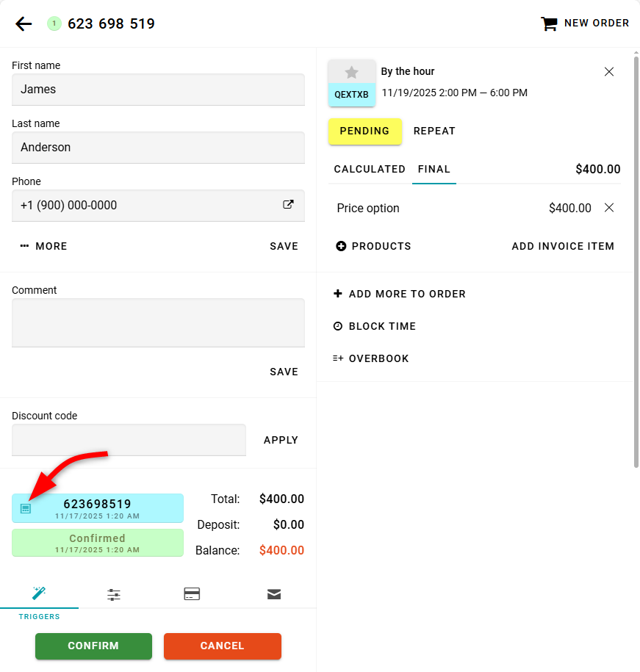The image size is (640, 672).
Task: Click the green Confirmed status badge
Action: (98, 543)
